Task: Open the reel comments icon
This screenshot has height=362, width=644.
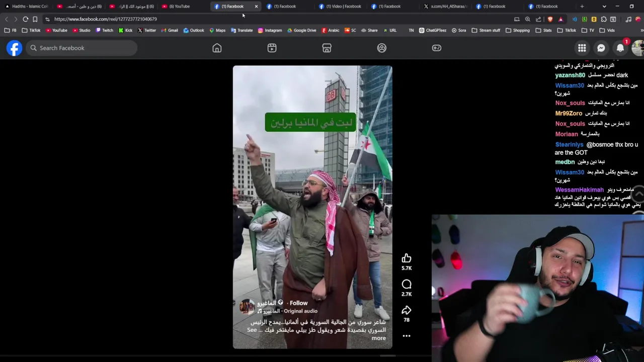Action: [x=407, y=284]
